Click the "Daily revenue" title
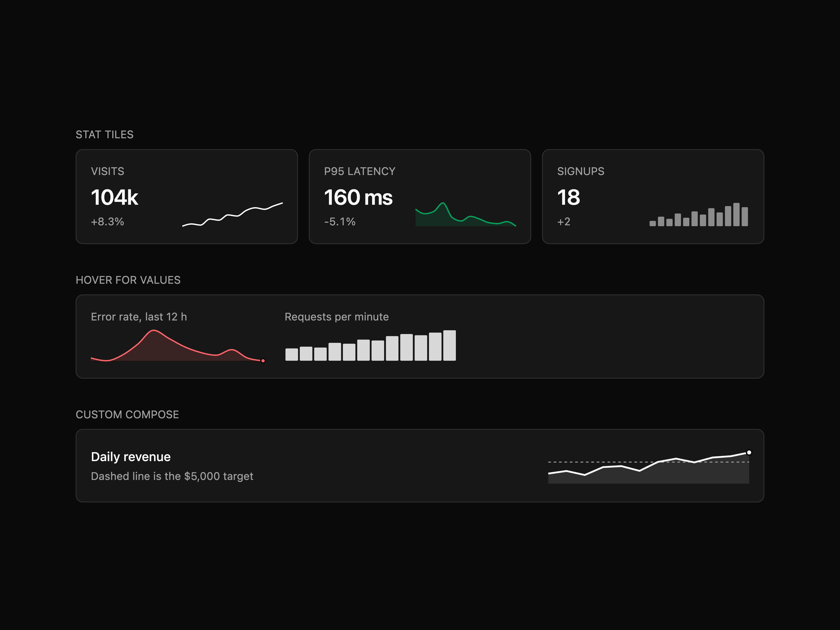 pos(131,457)
